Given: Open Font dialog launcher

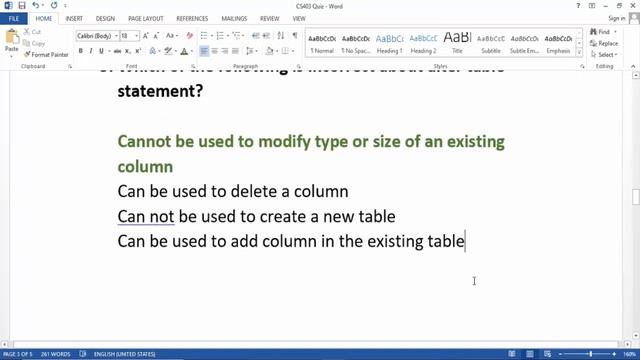Looking at the screenshot, I should (x=193, y=66).
